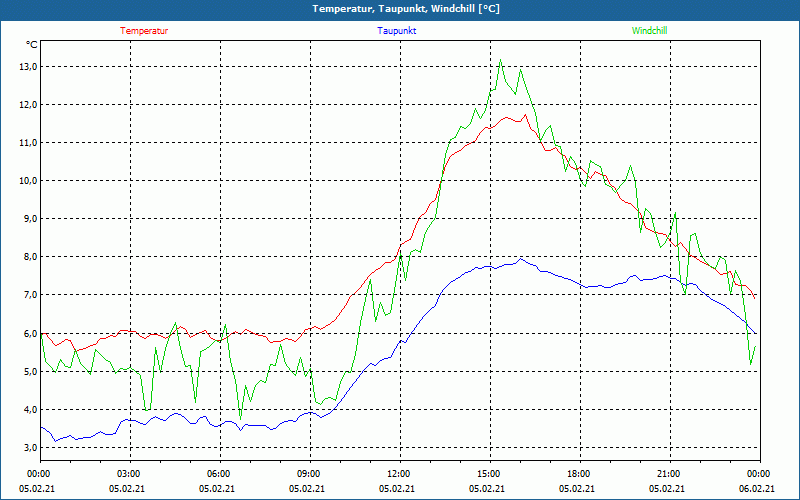Pick the 21:00 time marker on the x-axis
Screen dimensions: 800x500
click(x=668, y=474)
